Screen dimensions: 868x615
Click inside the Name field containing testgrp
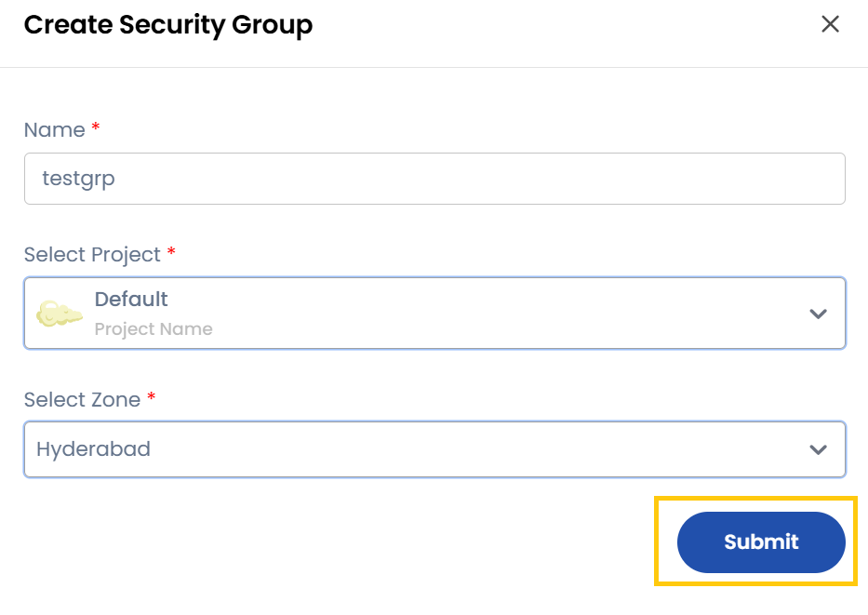point(434,178)
